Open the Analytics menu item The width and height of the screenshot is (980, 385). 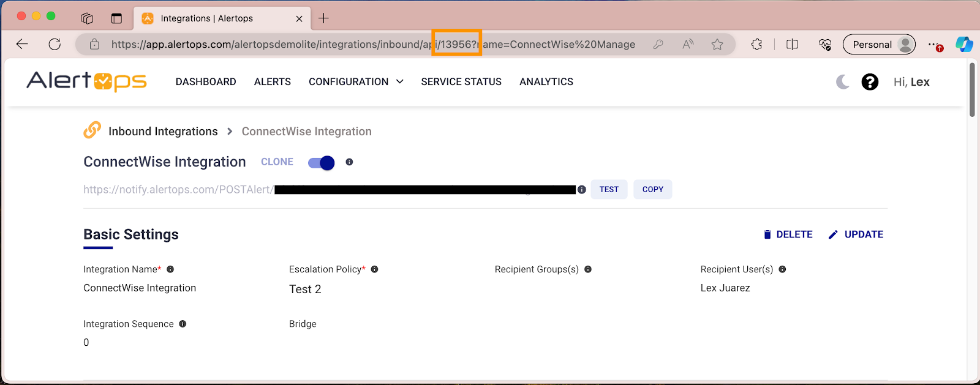point(546,82)
